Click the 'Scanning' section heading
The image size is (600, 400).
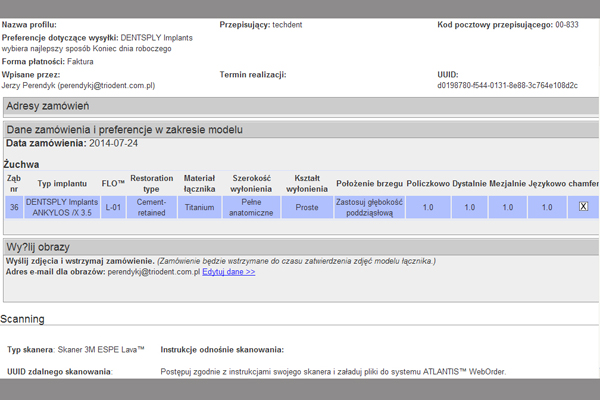[22, 319]
